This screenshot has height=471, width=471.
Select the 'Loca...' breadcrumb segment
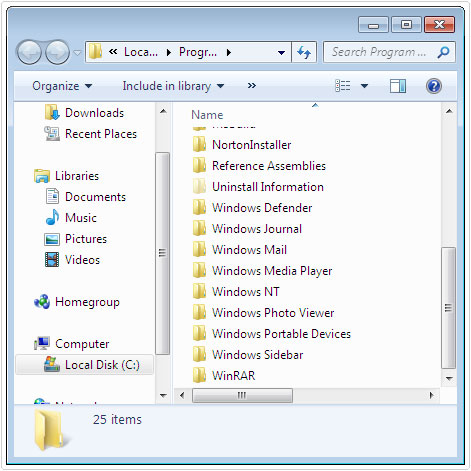141,52
